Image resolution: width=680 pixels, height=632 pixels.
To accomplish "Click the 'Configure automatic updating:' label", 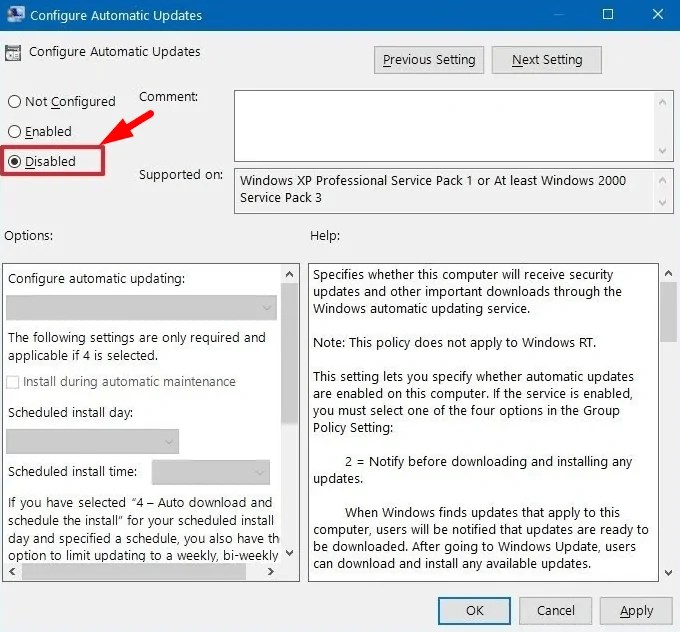I will [96, 278].
